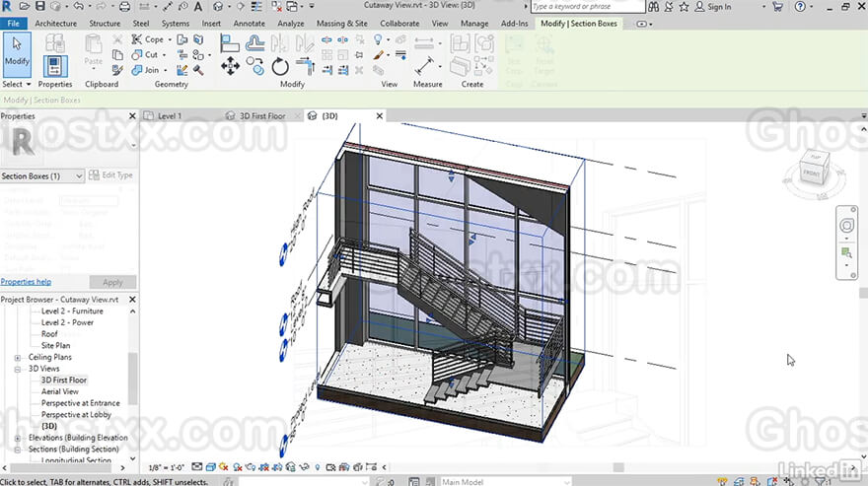Viewport: 868px width, 486px height.
Task: Click the Visual Style icon on view control bar
Action: (210, 467)
